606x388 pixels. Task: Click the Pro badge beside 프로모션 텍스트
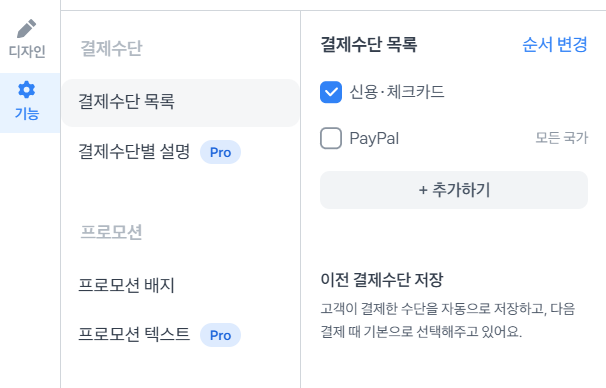point(220,335)
